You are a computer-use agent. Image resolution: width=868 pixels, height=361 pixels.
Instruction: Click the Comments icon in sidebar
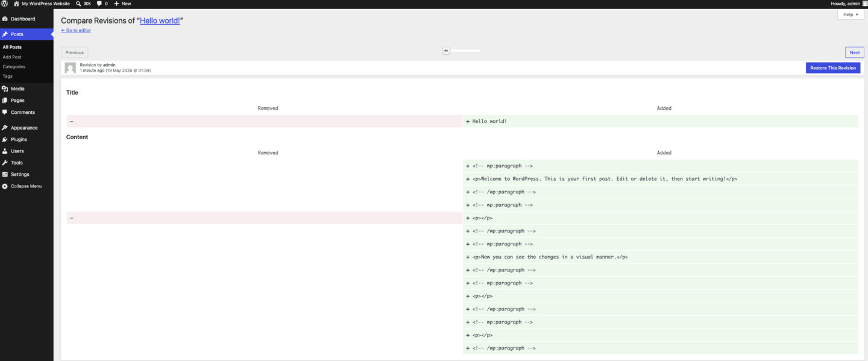pos(5,112)
